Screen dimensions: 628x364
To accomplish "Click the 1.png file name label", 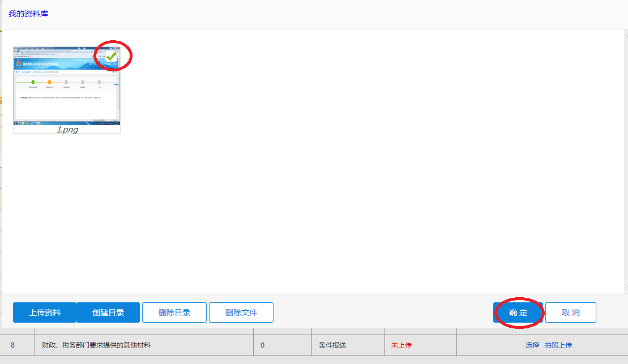I will pyautogui.click(x=67, y=129).
